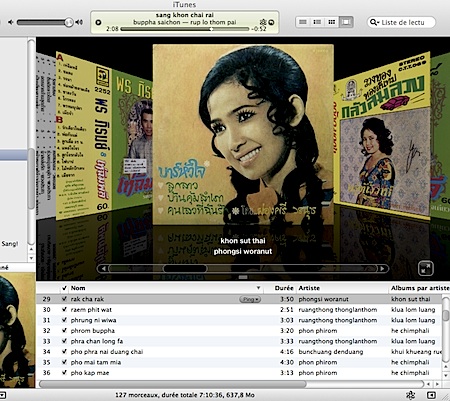Screen dimensions: 450x401
Task: Sort by Albums par artiste column header
Action: (419, 288)
